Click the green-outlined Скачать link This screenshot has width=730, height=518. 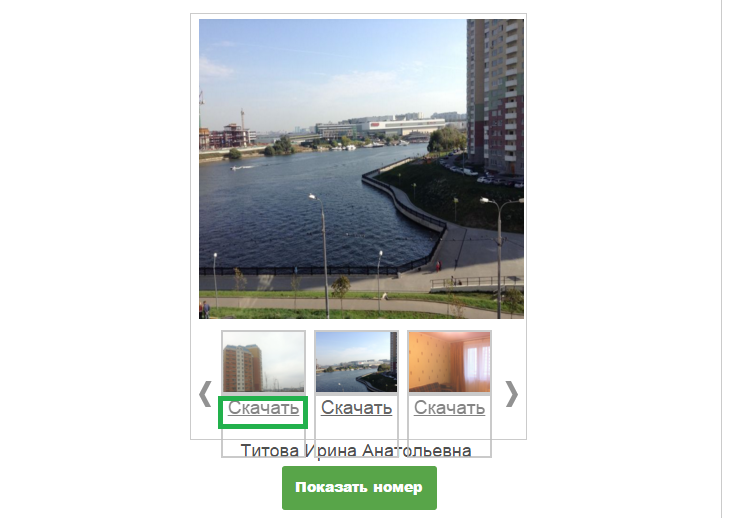click(x=264, y=408)
